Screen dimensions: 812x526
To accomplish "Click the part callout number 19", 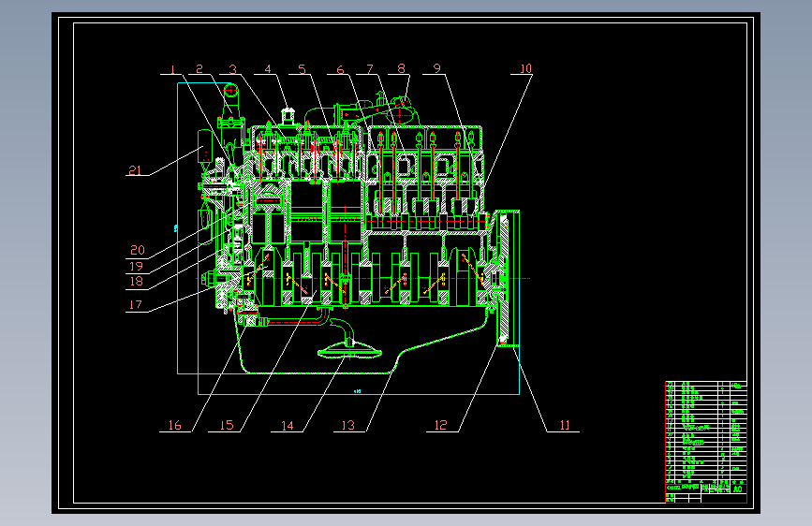I will pyautogui.click(x=136, y=266).
